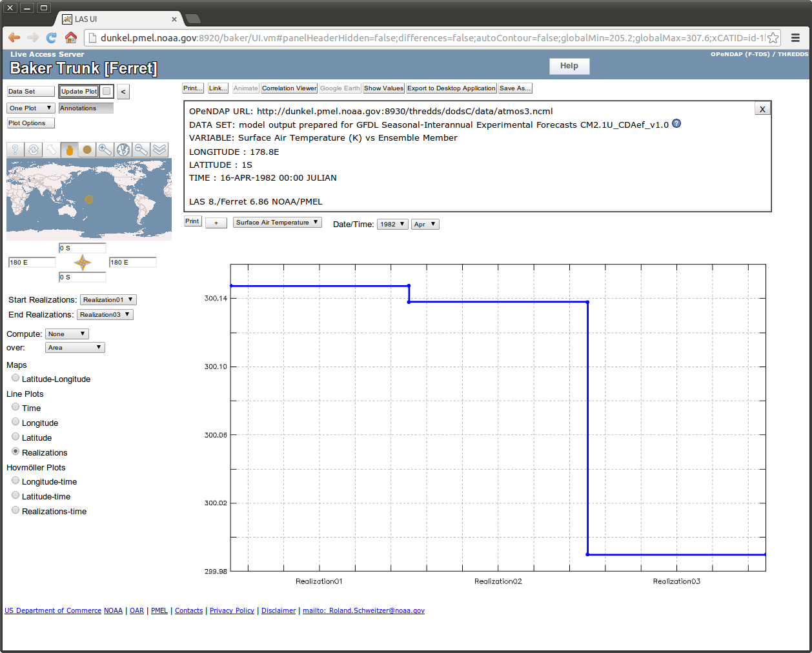Toggle the auto Update Plot checkbox

point(107,91)
